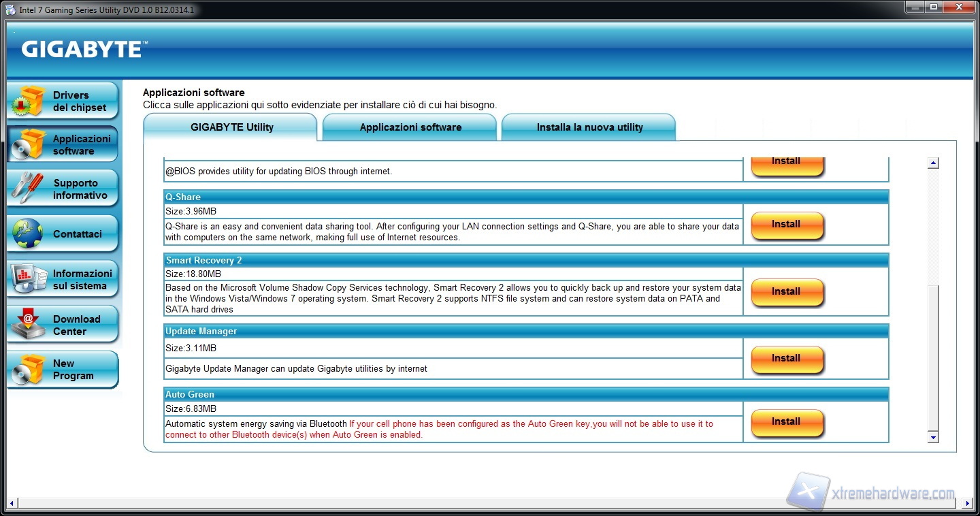Click the Drivers del chipset box icon

tap(29, 101)
